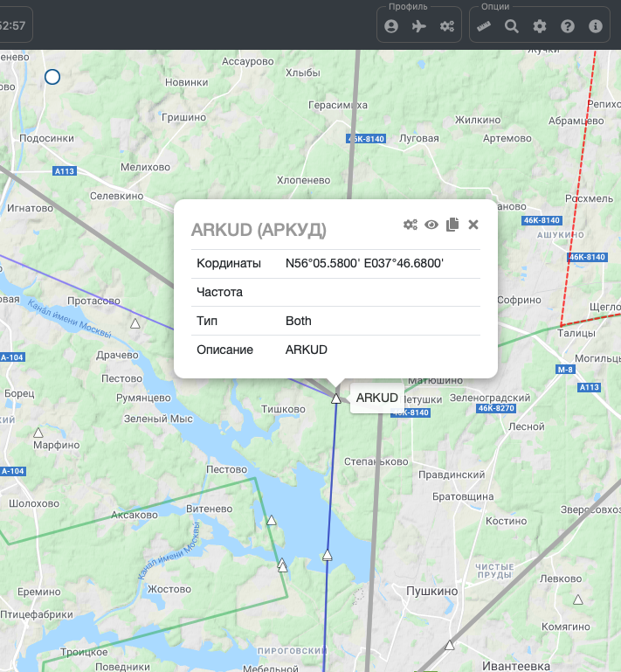
Task: Click the blue circle marker near Подосинки
Action: [x=52, y=77]
